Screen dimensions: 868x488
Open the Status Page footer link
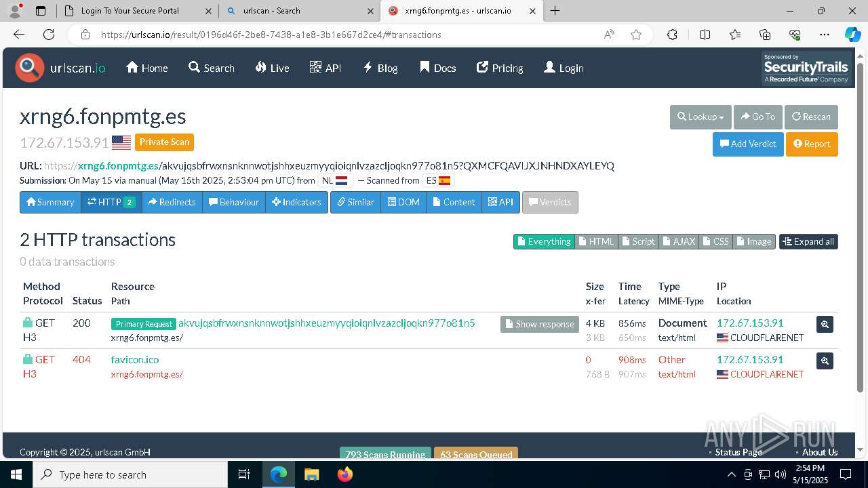click(738, 452)
